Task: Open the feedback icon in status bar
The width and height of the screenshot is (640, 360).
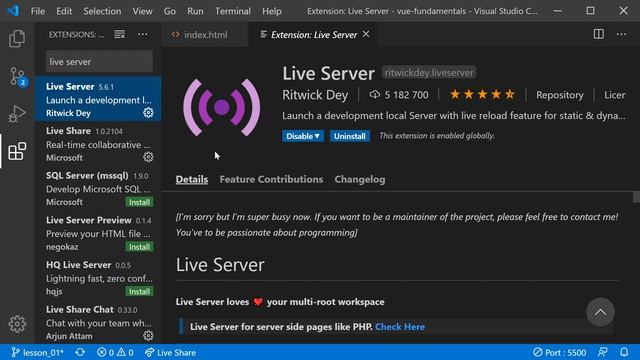Action: 602,352
